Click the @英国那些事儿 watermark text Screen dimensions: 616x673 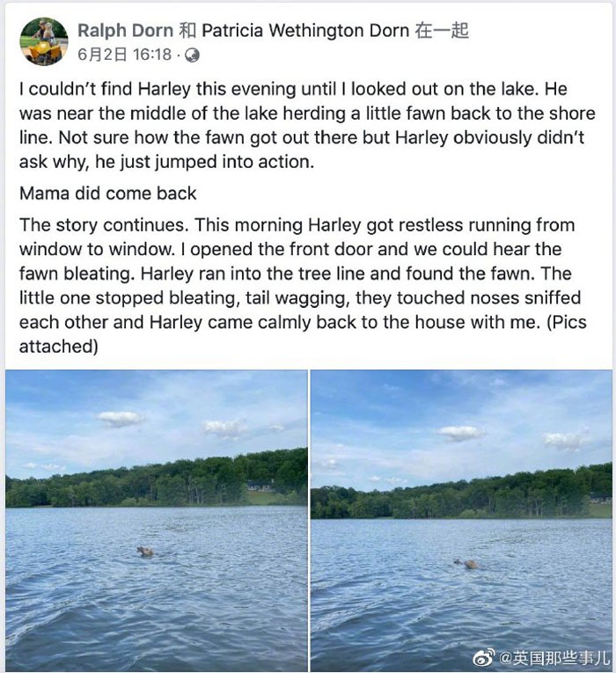tap(555, 657)
